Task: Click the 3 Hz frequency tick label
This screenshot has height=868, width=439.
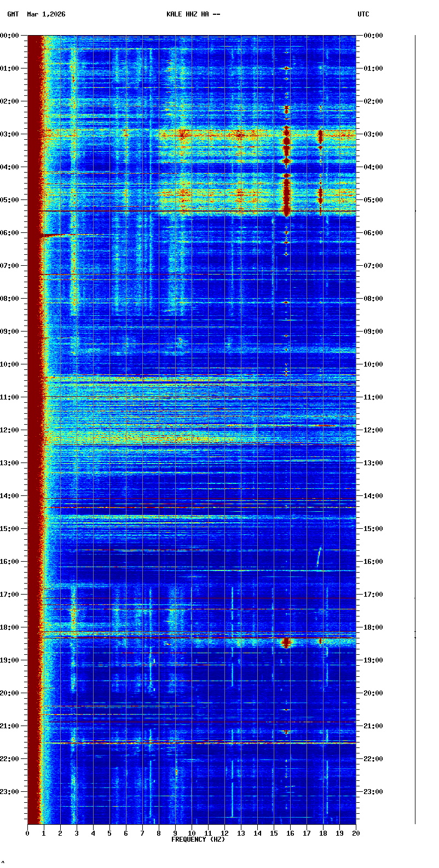Action: [77, 833]
